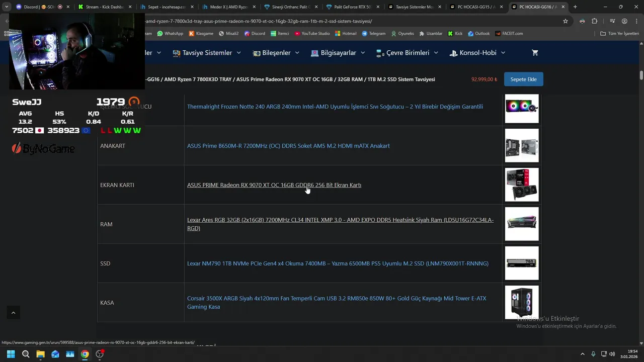Expand the Tavsiye Sistemler menu

pos(206,53)
